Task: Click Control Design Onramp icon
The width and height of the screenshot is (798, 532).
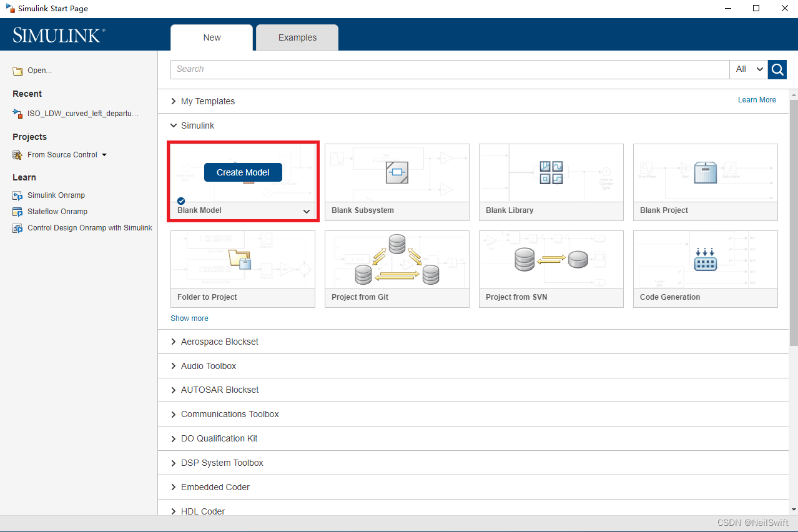Action: point(17,228)
